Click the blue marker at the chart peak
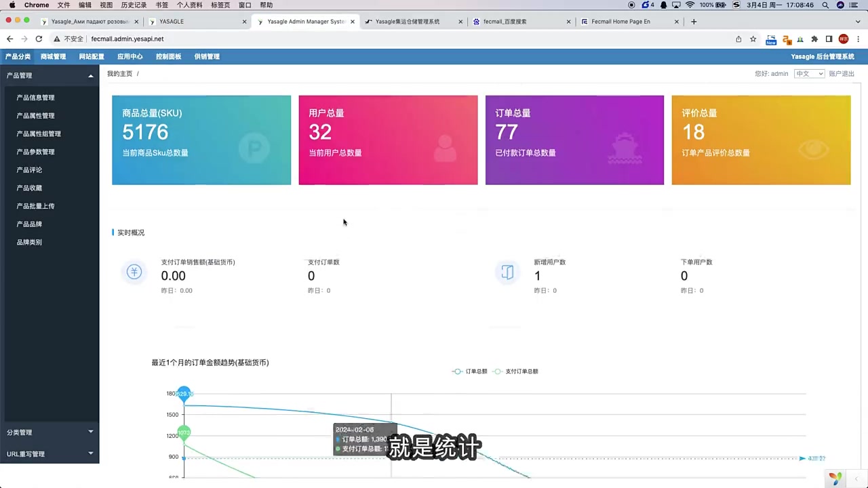Screen dimensions: 868x488 (184, 393)
